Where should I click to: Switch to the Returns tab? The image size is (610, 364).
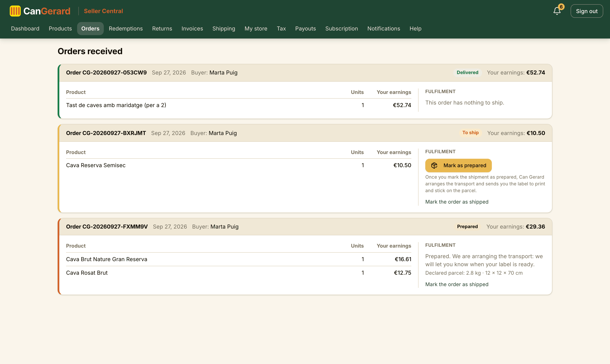coord(162,28)
